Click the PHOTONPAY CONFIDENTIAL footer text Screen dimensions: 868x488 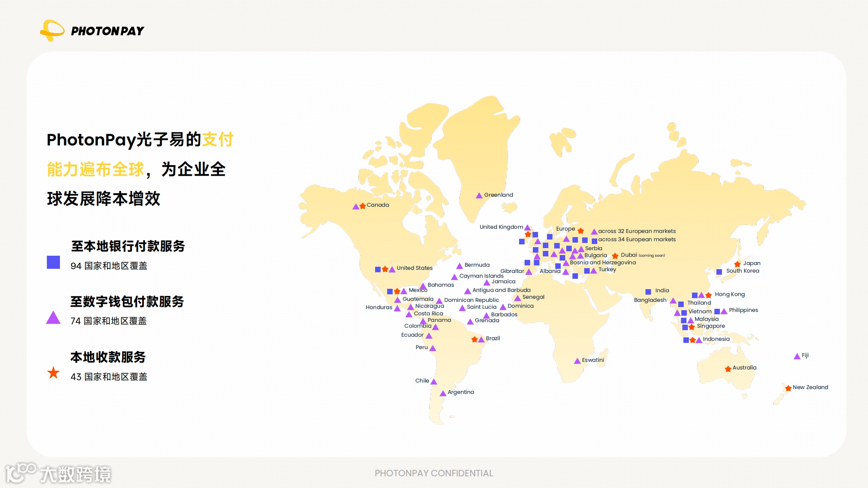[434, 473]
